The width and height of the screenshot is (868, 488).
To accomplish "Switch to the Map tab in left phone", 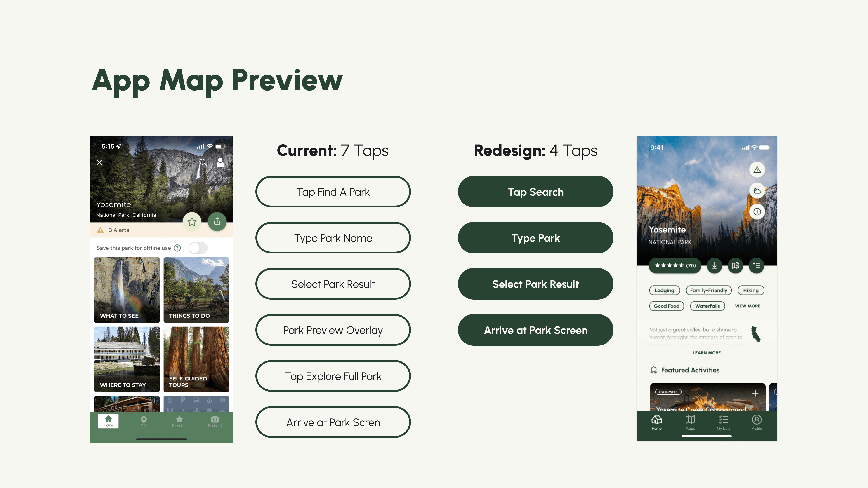I will (144, 421).
